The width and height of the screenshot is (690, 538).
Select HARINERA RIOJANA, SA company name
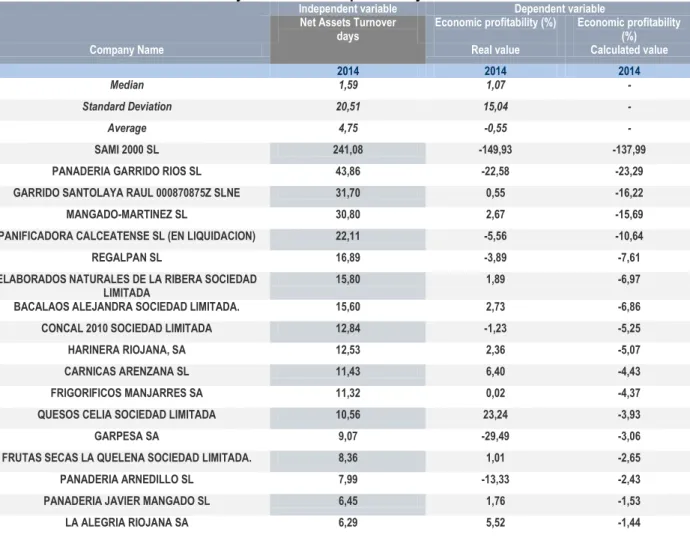click(x=127, y=350)
